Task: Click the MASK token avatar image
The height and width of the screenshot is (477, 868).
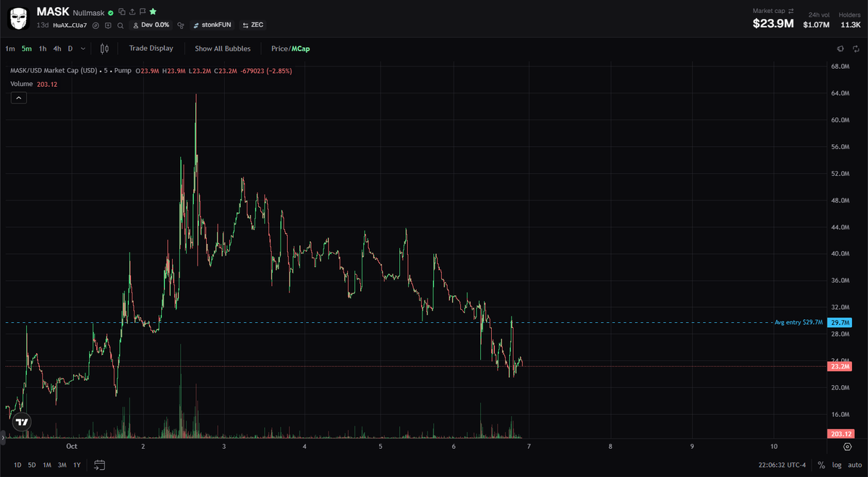Action: click(19, 19)
